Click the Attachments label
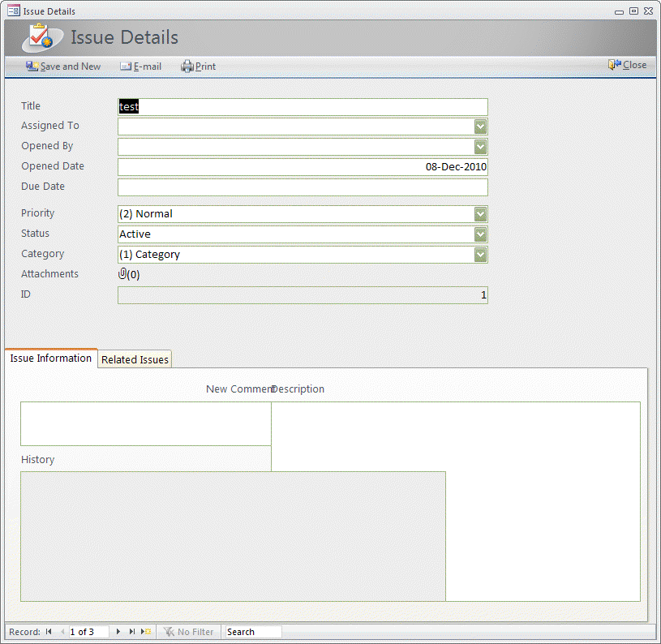 point(49,274)
